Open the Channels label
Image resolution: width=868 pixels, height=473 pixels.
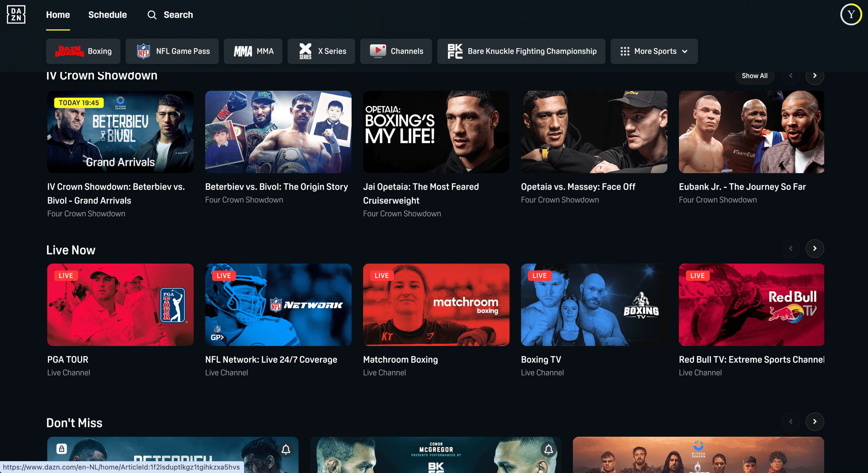click(407, 51)
